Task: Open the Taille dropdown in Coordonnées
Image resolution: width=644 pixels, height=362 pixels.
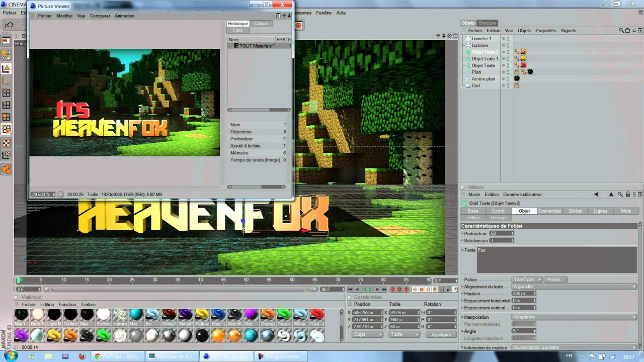Action: (x=404, y=334)
